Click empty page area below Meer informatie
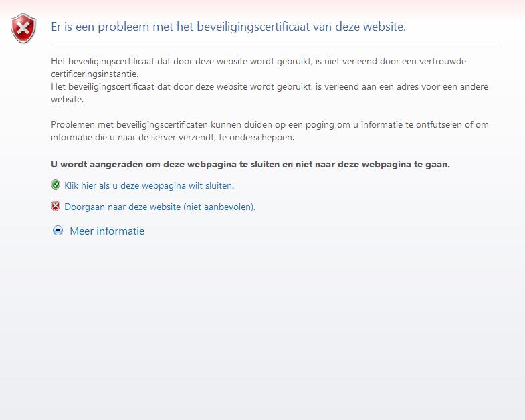 tap(268, 321)
